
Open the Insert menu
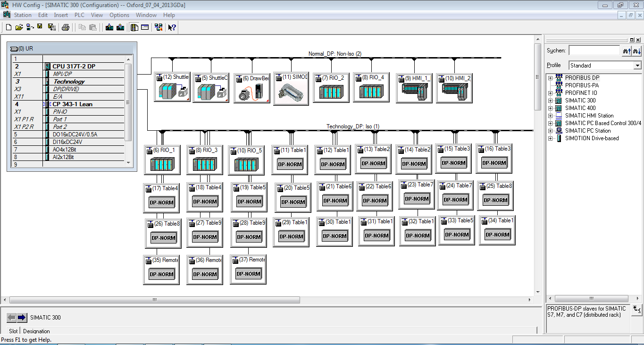61,15
